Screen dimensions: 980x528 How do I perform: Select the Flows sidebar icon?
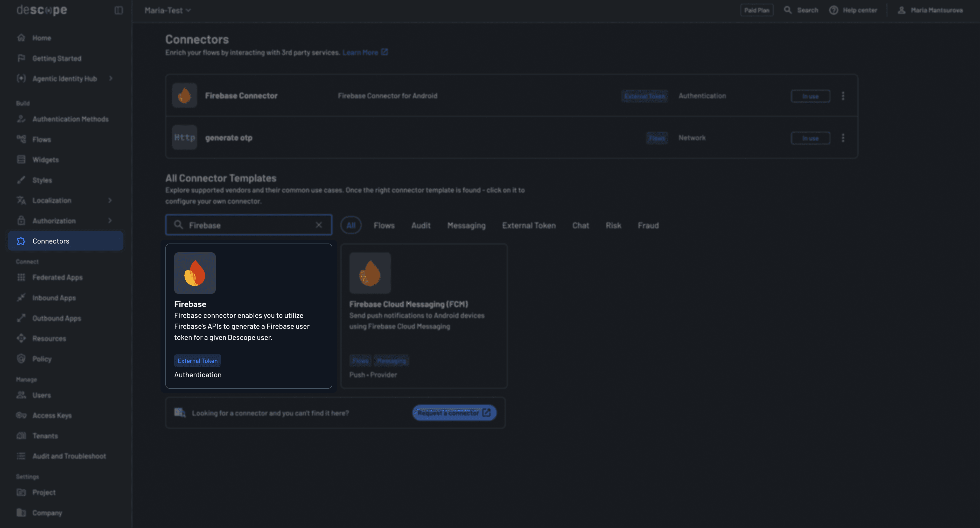click(x=21, y=139)
